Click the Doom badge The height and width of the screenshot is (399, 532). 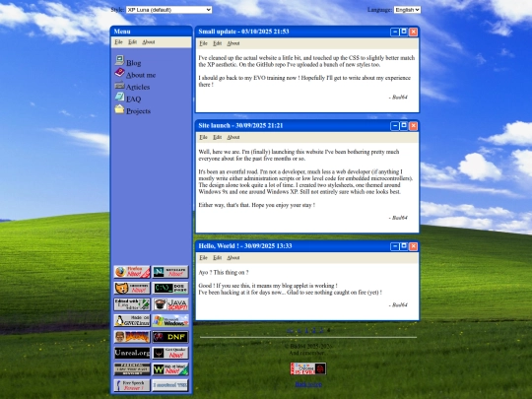(132, 337)
